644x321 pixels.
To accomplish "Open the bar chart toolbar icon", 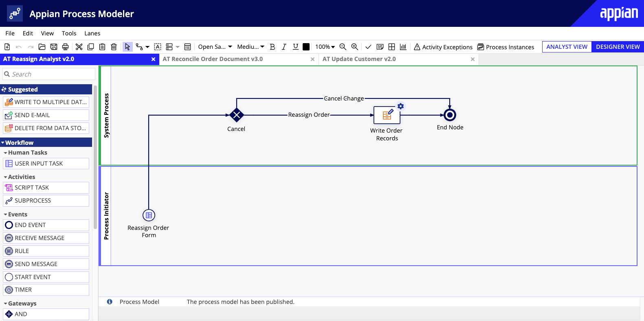I will point(403,47).
